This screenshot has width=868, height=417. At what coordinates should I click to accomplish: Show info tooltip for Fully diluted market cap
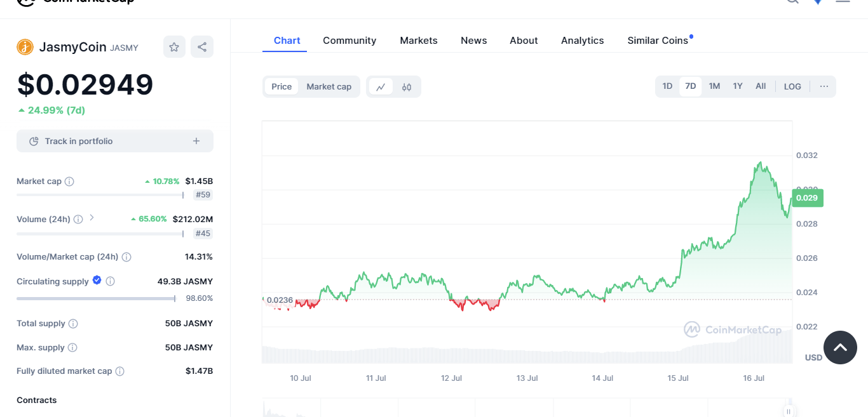(119, 371)
